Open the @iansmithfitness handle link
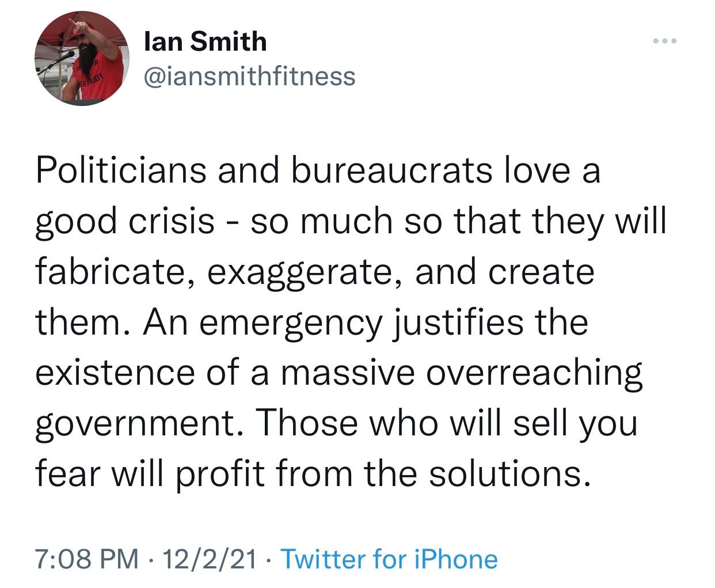The image size is (715, 588). pos(248,75)
